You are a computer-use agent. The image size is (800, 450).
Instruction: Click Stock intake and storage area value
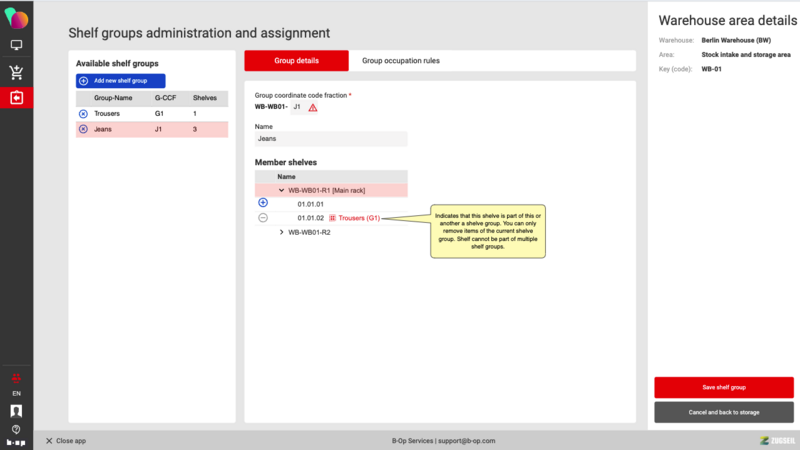coord(746,55)
